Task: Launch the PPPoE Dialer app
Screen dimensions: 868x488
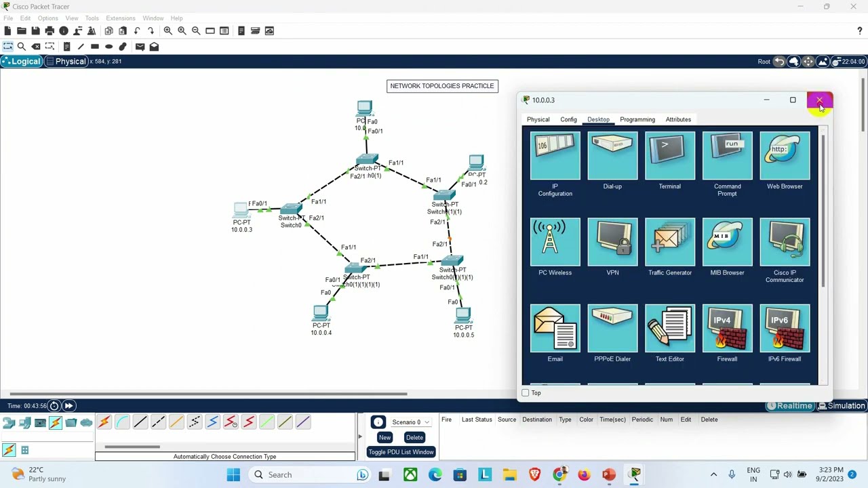Action: pyautogui.click(x=612, y=329)
